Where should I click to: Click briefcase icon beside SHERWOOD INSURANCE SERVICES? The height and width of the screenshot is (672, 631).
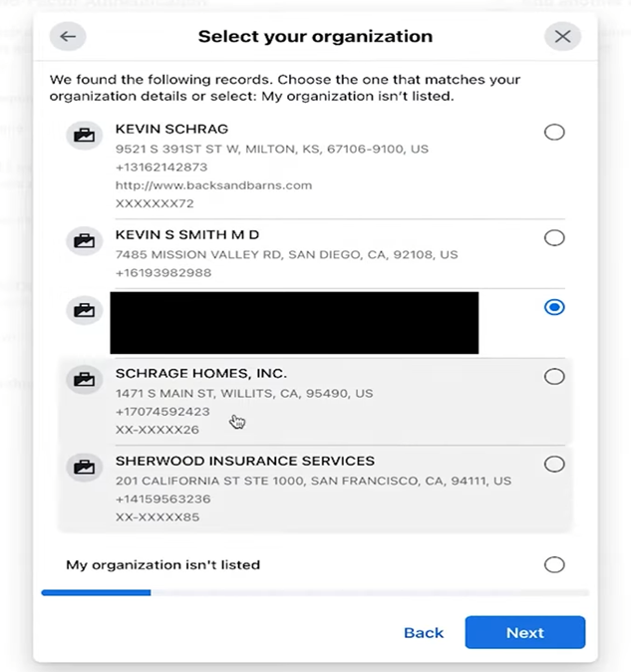coord(84,468)
